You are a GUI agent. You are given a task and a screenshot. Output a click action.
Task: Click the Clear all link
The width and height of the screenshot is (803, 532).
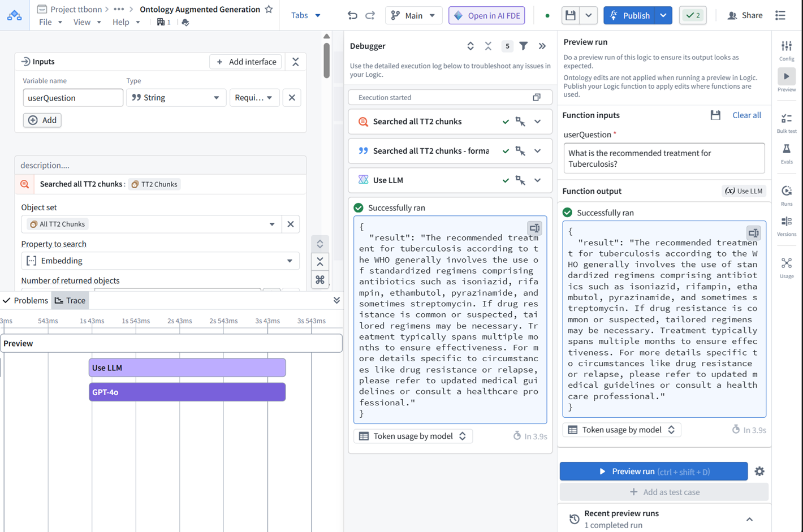tap(746, 115)
